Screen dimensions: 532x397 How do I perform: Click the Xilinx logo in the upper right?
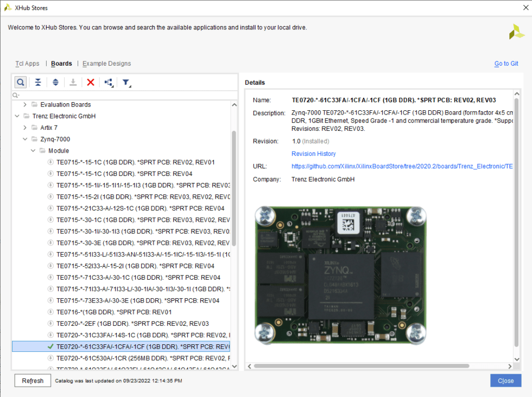pyautogui.click(x=516, y=33)
